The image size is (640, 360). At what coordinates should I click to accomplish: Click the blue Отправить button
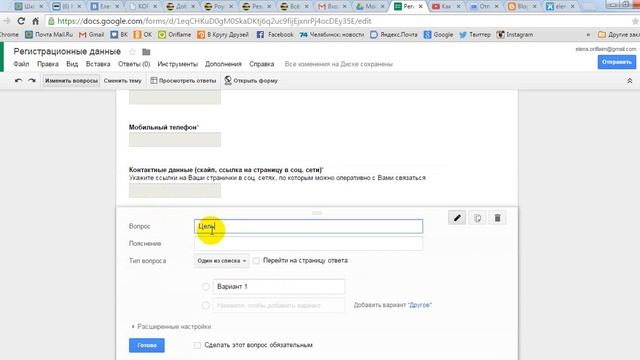tap(617, 62)
